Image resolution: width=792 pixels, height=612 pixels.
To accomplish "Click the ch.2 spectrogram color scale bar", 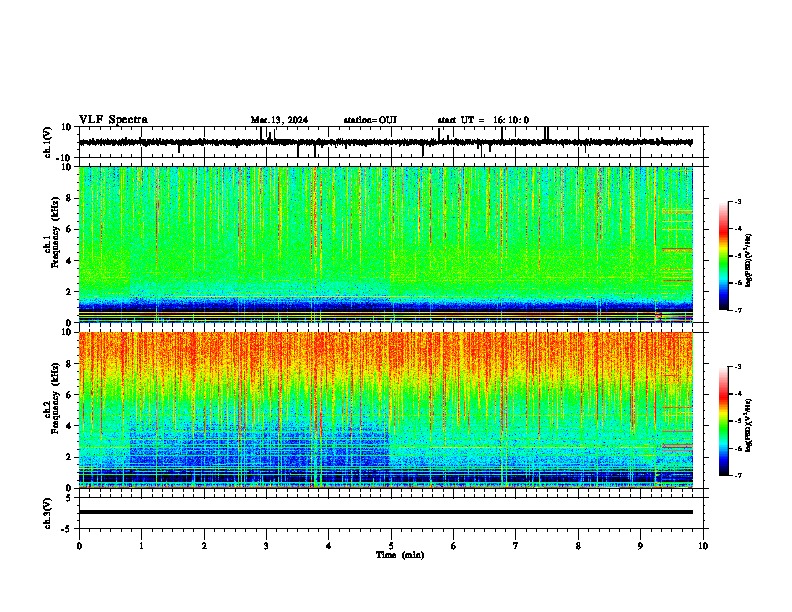I will pos(724,421).
